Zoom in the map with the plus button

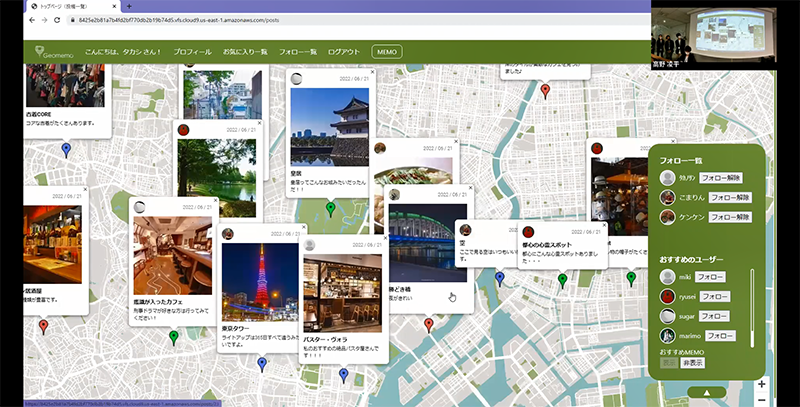click(x=762, y=384)
